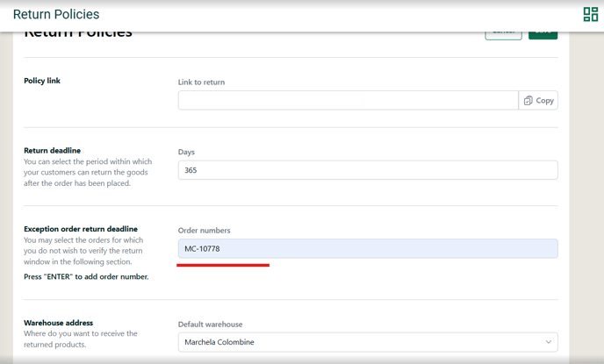Click the Exception order return deadline heading
This screenshot has height=364, width=604.
click(x=81, y=230)
